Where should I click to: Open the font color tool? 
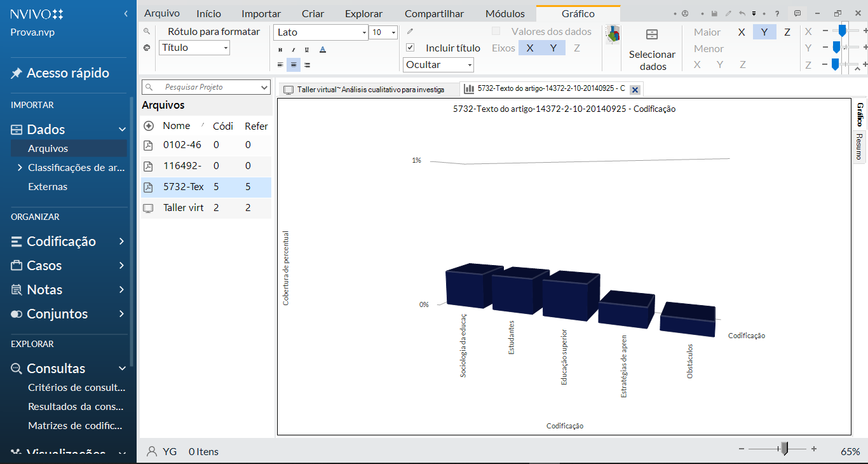click(x=323, y=50)
